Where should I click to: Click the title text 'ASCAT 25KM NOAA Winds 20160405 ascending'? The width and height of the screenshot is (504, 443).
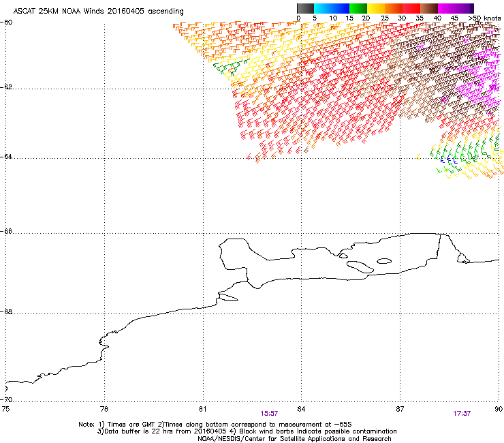(98, 12)
